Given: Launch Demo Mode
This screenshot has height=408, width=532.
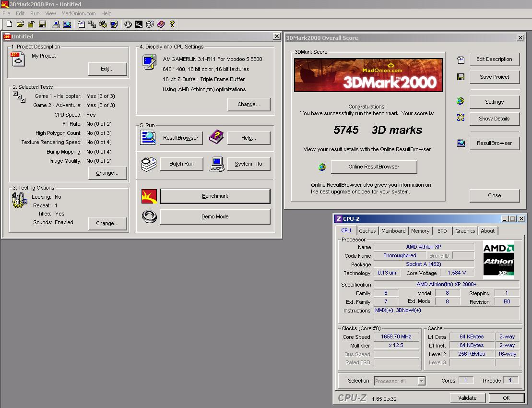Looking at the screenshot, I should [x=215, y=216].
